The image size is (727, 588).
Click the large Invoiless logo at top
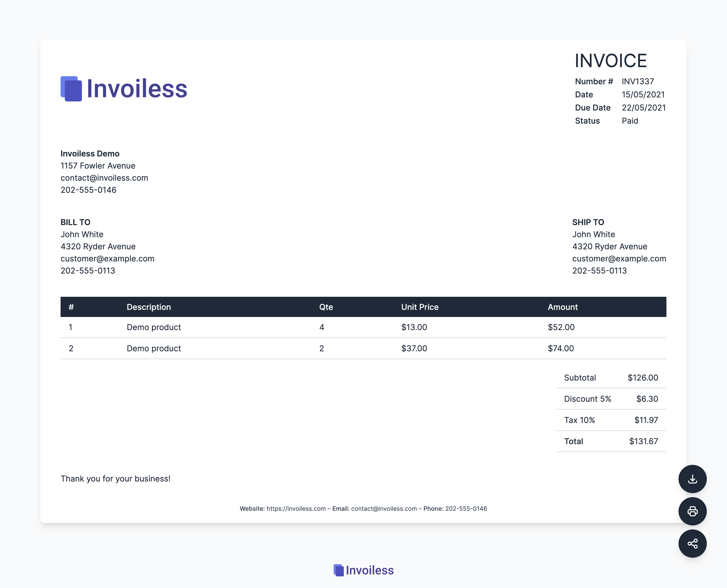[124, 89]
